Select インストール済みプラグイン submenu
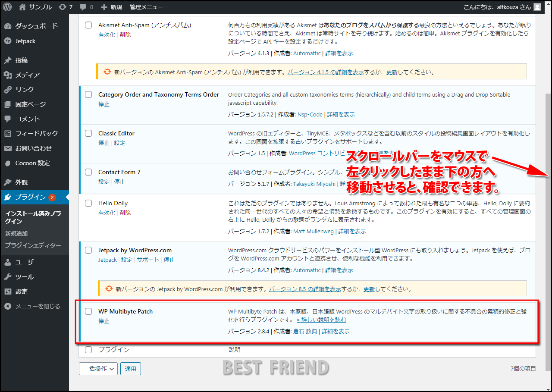This screenshot has width=552, height=392. [33, 217]
